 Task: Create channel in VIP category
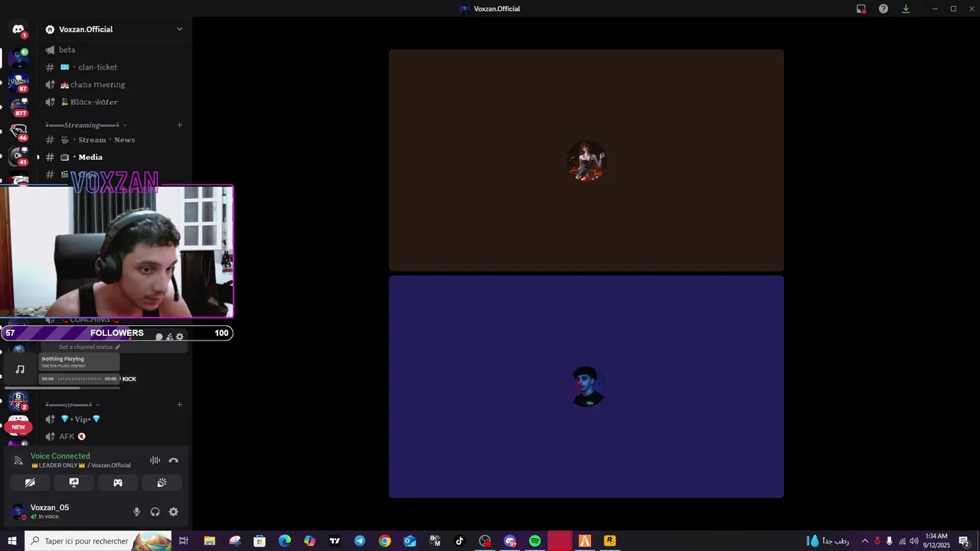click(180, 405)
